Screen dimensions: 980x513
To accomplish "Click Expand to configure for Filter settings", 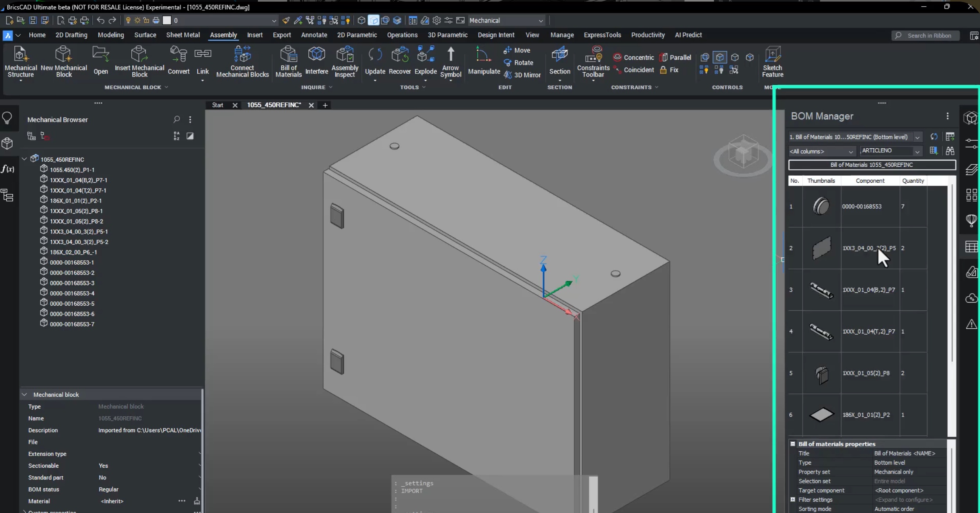I will click(x=904, y=500).
